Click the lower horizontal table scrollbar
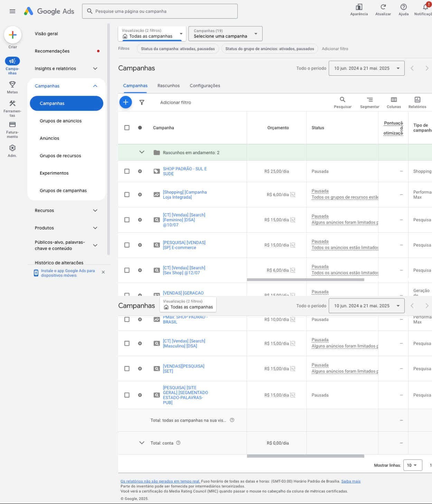Image resolution: width=432 pixels, height=504 pixels. (306, 456)
